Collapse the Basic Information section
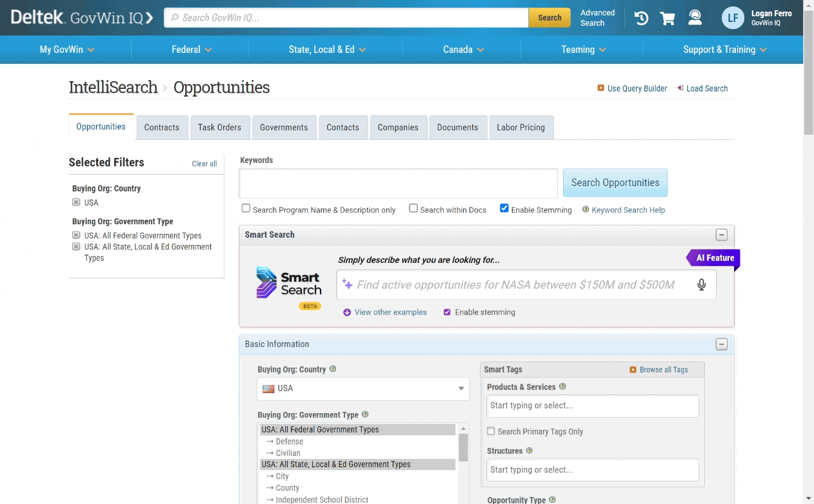The width and height of the screenshot is (814, 504). (722, 344)
